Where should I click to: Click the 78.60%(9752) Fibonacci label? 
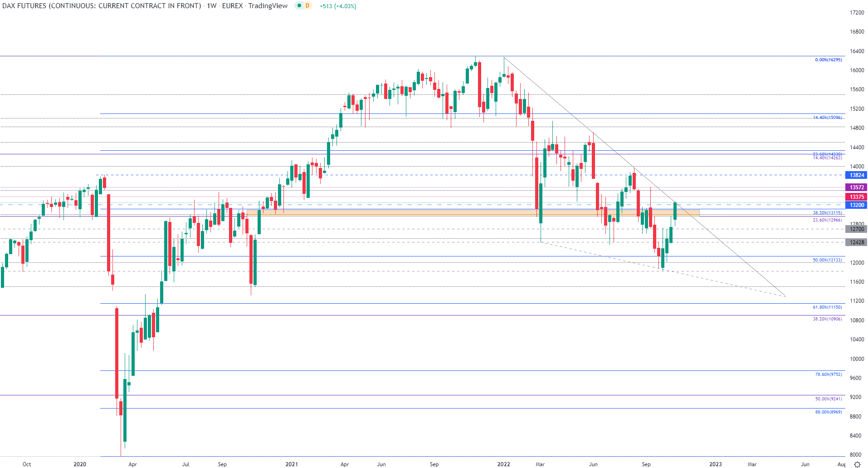[828, 374]
